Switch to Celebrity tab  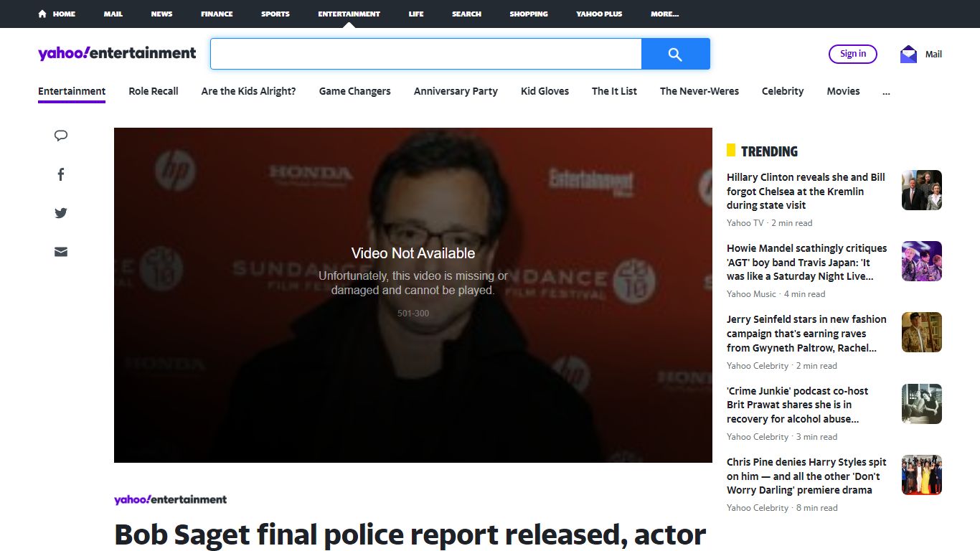point(783,91)
